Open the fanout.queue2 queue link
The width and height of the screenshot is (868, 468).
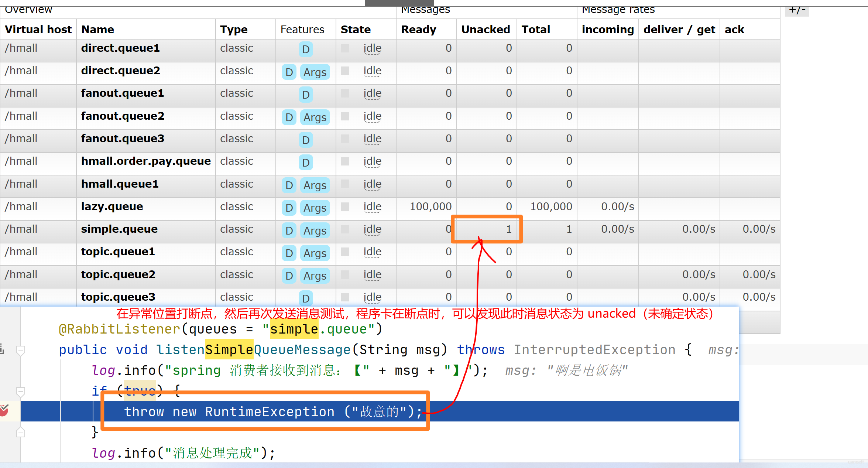tap(123, 116)
